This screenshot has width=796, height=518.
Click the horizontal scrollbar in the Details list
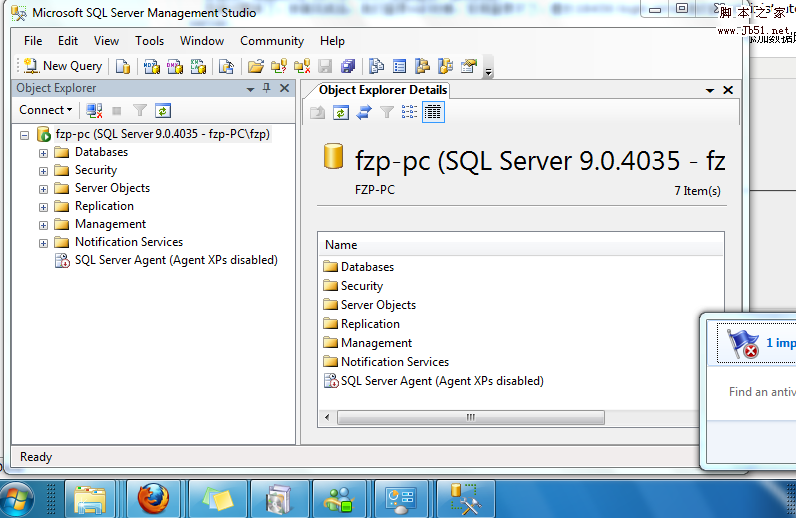pos(471,417)
